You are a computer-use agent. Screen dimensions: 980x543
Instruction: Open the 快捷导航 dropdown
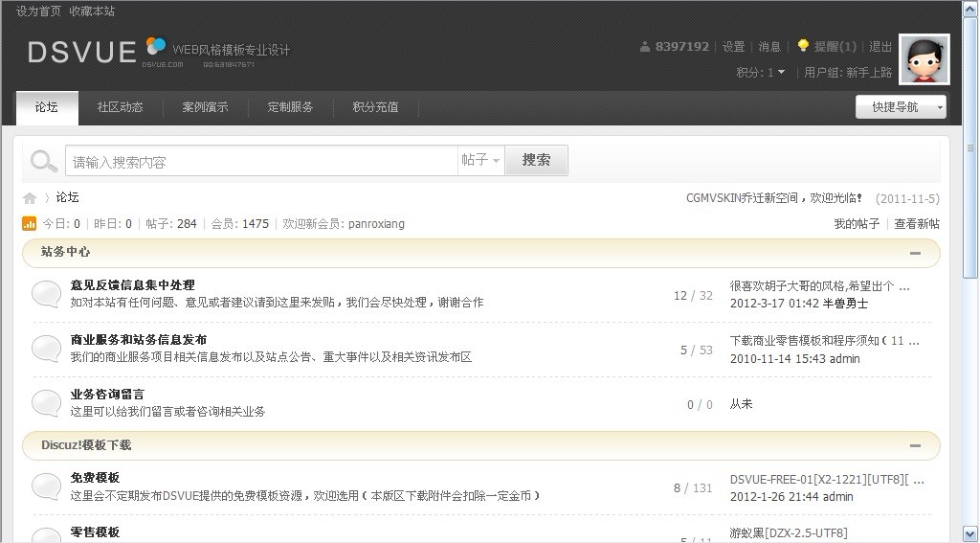tap(901, 107)
